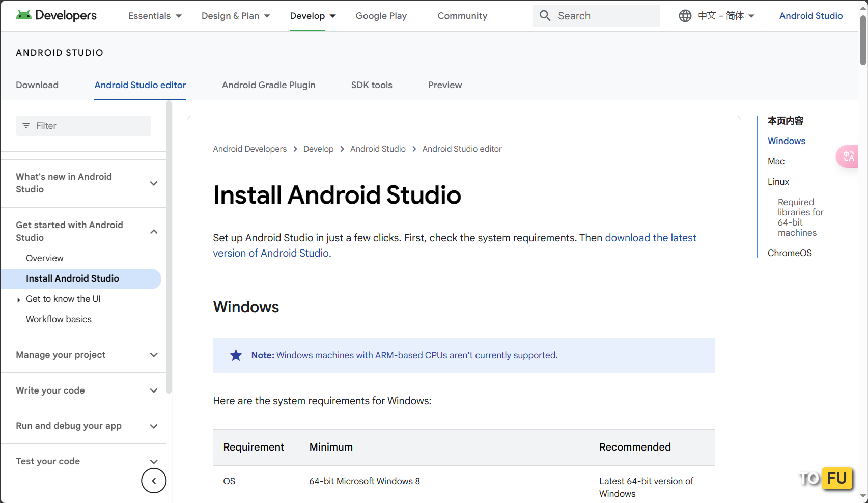Switch to the Download tab
The height and width of the screenshot is (503, 868).
[x=37, y=85]
